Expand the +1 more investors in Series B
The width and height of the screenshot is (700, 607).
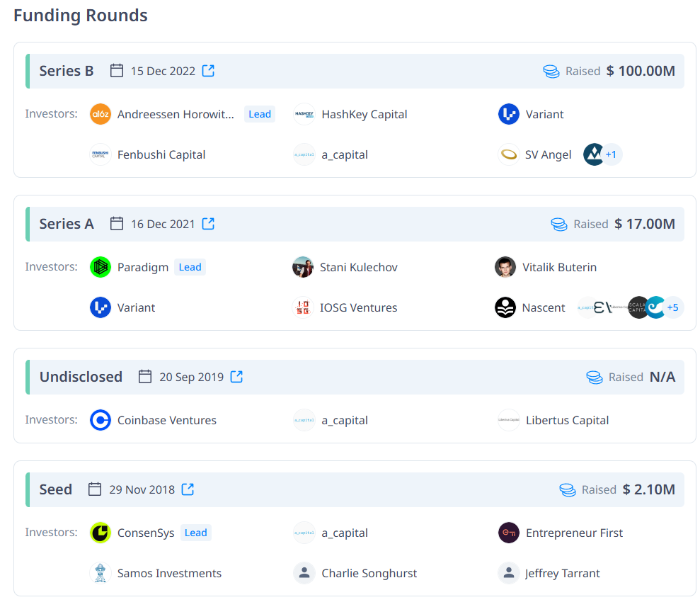pos(611,154)
